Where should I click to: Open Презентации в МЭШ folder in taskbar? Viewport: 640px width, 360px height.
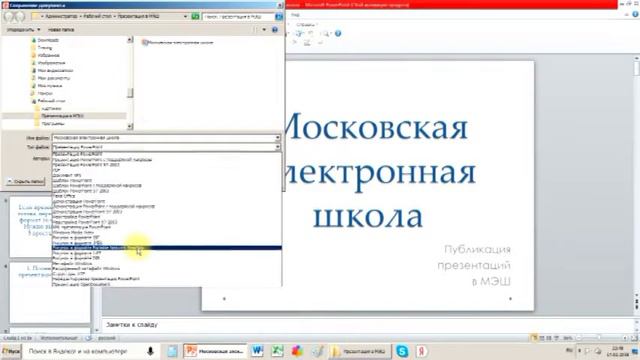click(360, 351)
